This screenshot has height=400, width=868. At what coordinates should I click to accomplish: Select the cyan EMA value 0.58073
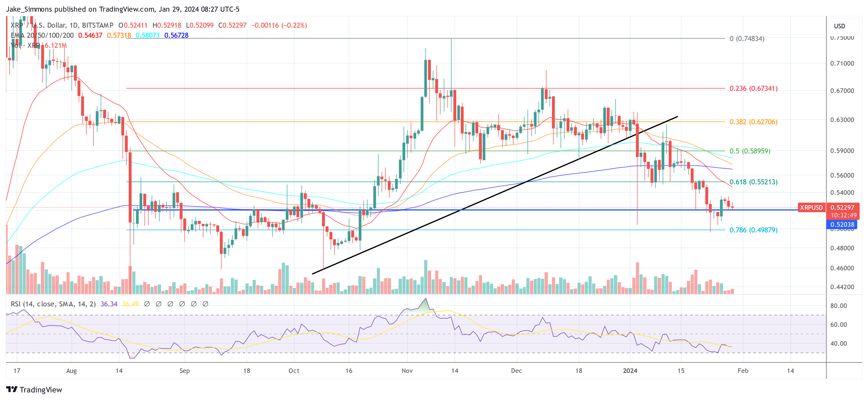148,35
